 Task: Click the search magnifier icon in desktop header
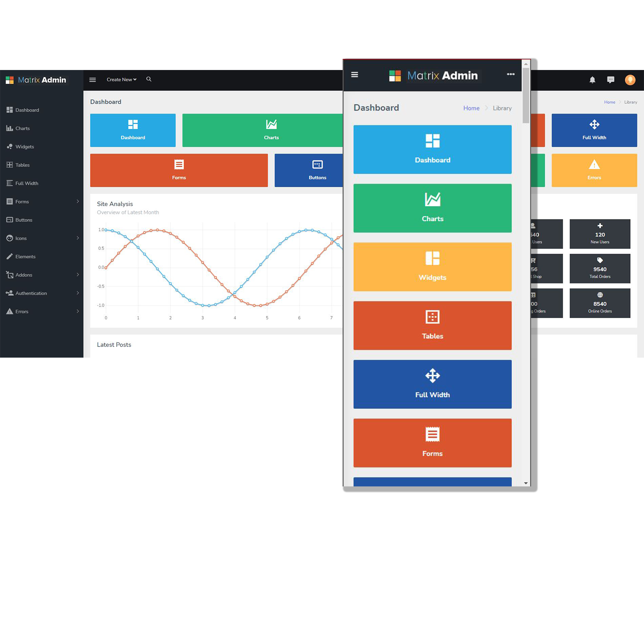coord(149,79)
